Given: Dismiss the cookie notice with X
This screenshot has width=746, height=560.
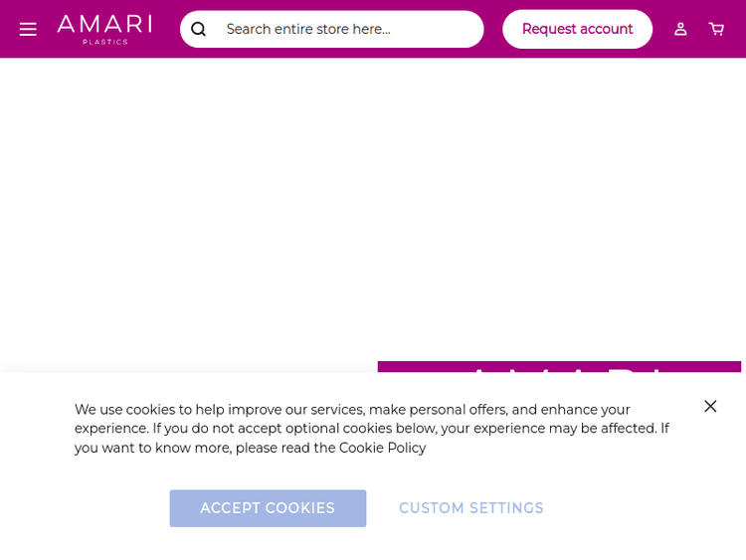Looking at the screenshot, I should tap(710, 406).
